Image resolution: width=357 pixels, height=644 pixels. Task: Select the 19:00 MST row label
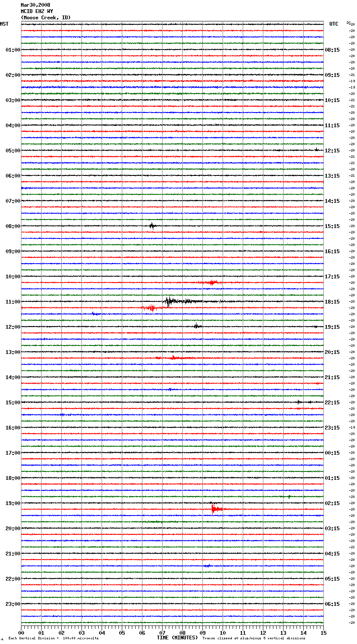[x=13, y=503]
